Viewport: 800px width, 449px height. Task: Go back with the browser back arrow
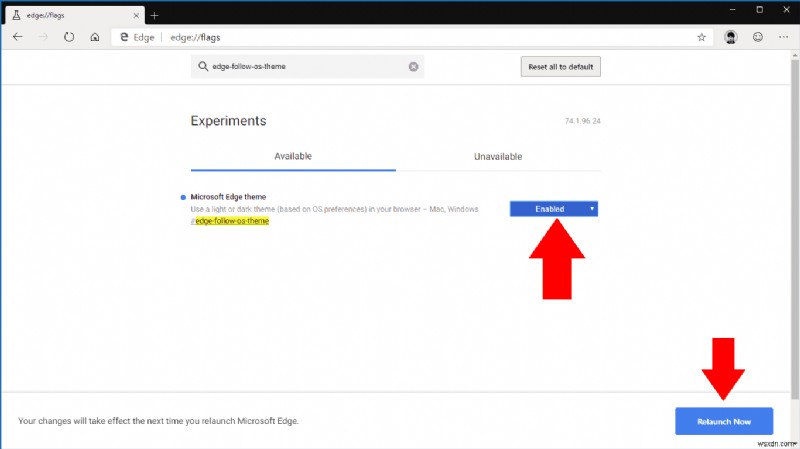click(x=18, y=37)
